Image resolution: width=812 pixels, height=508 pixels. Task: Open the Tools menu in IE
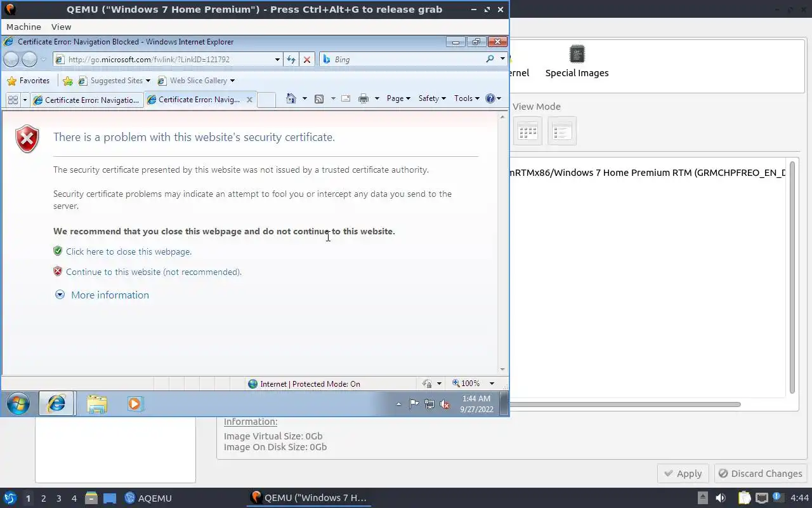pos(467,98)
